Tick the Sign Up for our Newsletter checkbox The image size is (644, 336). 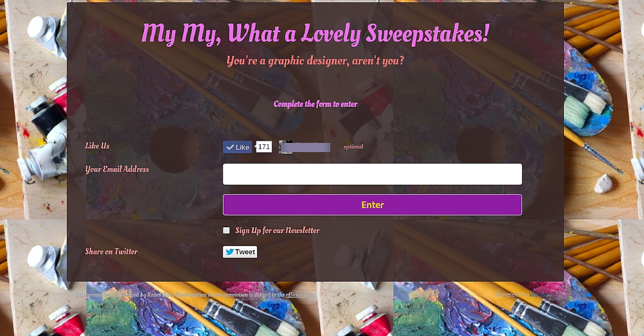tap(226, 230)
